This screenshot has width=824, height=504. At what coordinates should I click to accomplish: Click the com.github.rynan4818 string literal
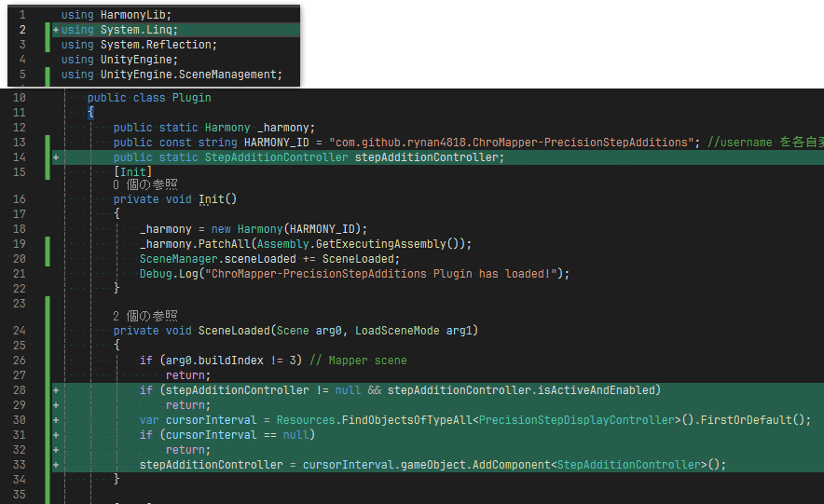(511, 143)
